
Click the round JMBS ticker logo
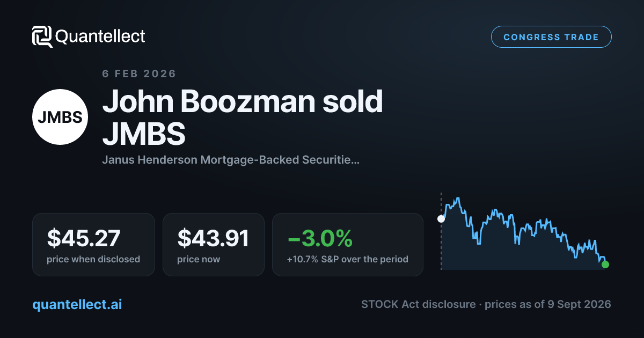pos(60,117)
